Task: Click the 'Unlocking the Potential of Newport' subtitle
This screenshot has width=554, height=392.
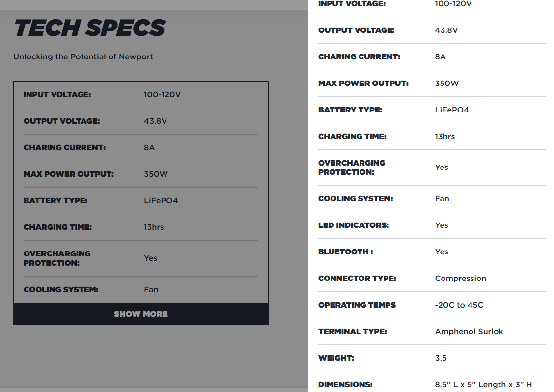Action: coord(83,57)
